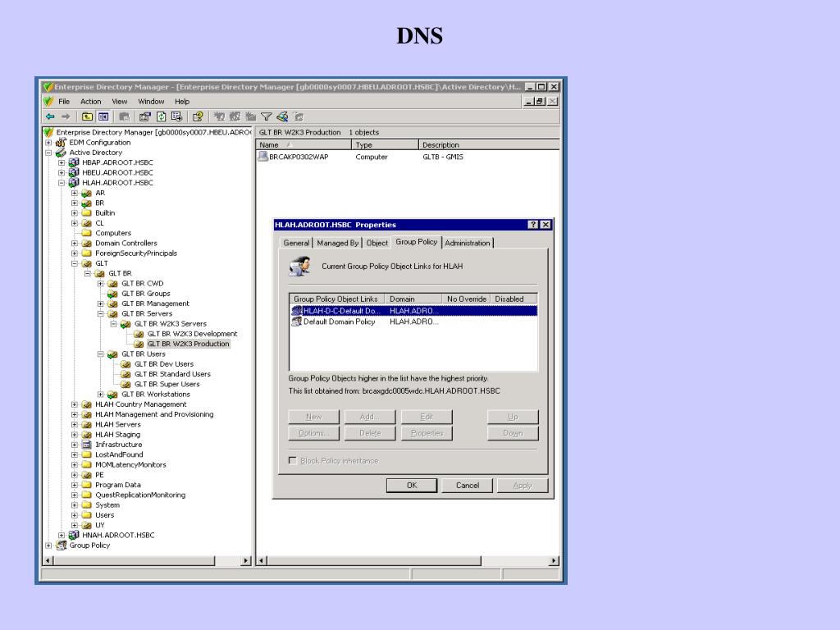Click the green Refresh toolbar icon

[x=162, y=116]
